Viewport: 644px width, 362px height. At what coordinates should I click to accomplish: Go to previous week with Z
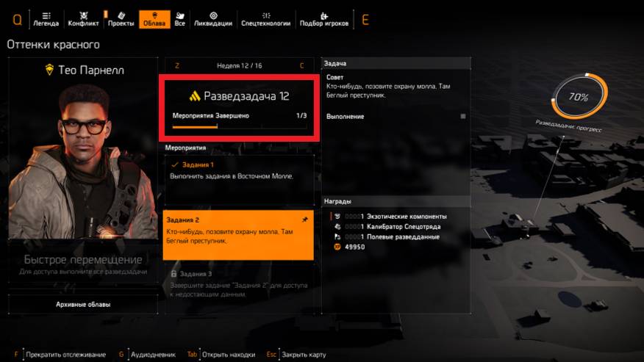177,65
